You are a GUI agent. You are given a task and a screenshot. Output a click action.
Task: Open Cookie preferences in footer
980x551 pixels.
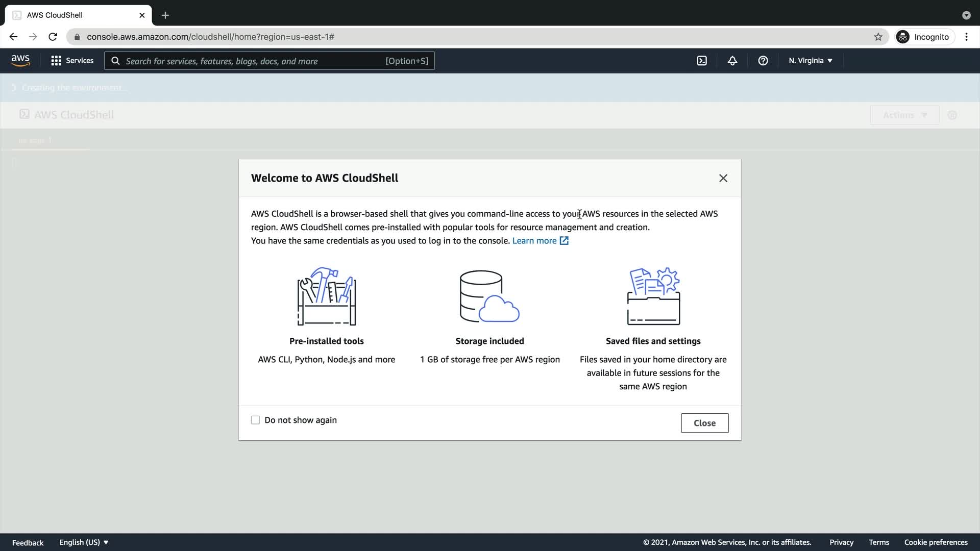click(936, 542)
